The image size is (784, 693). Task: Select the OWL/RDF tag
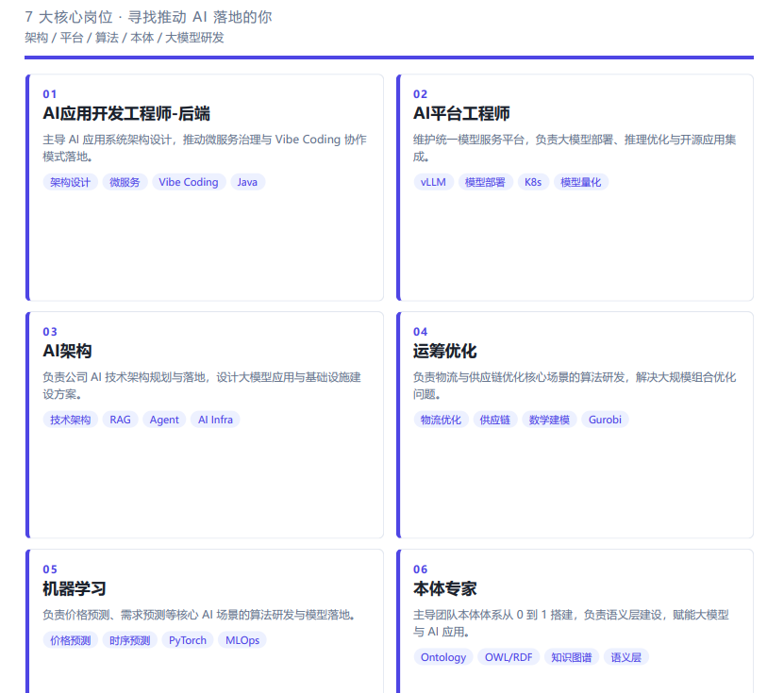click(509, 657)
